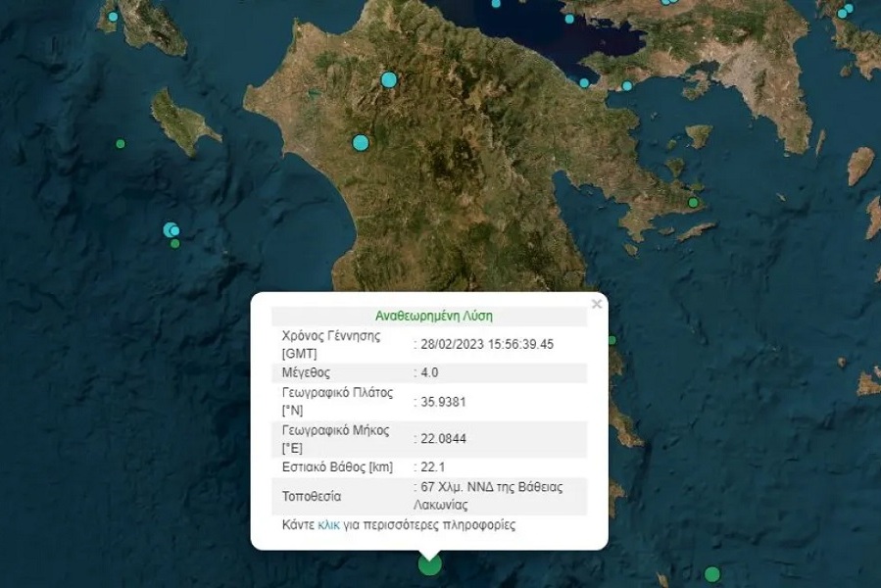Select the left cyan marker near the Corinth isthmus

(x=585, y=83)
